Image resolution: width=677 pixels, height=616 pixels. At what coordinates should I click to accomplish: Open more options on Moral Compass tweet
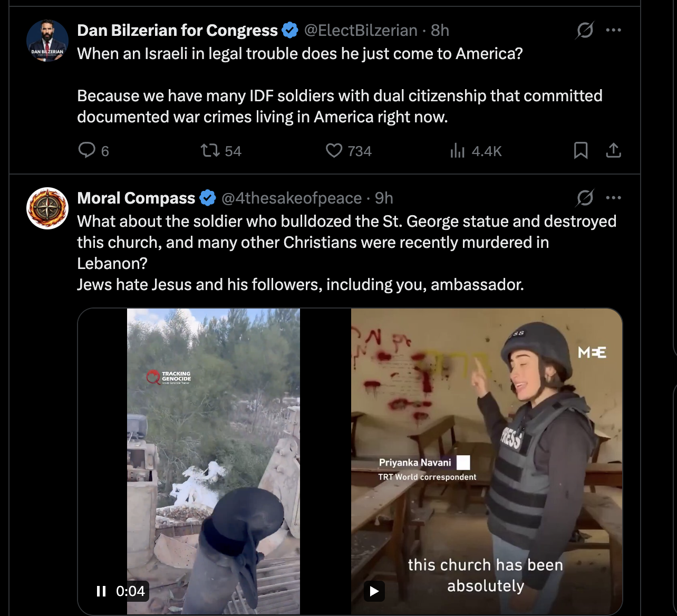click(x=613, y=198)
